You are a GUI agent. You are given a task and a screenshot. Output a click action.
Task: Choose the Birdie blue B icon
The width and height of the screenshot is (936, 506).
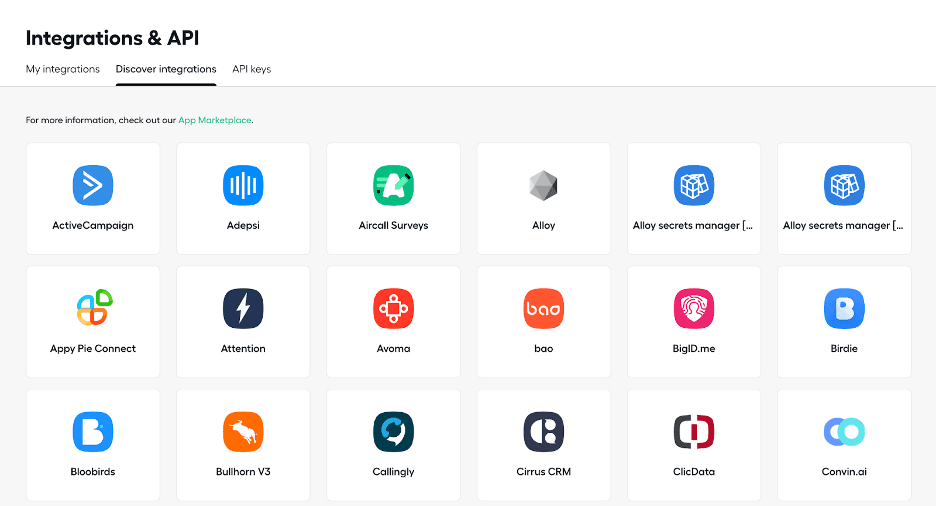coord(844,308)
